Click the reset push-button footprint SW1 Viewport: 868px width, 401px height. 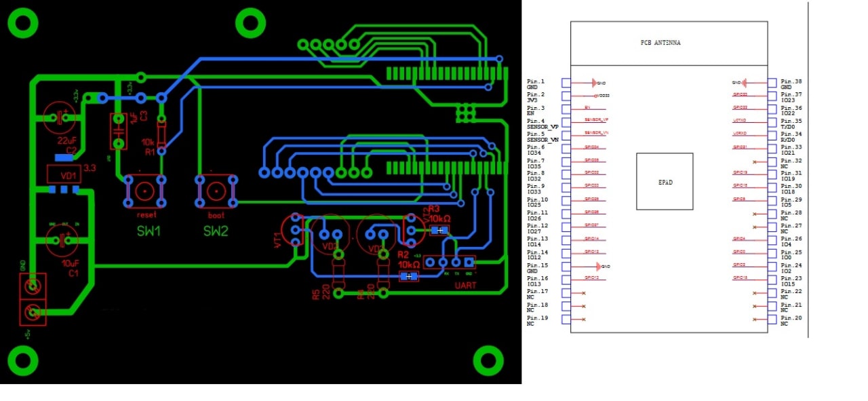146,191
